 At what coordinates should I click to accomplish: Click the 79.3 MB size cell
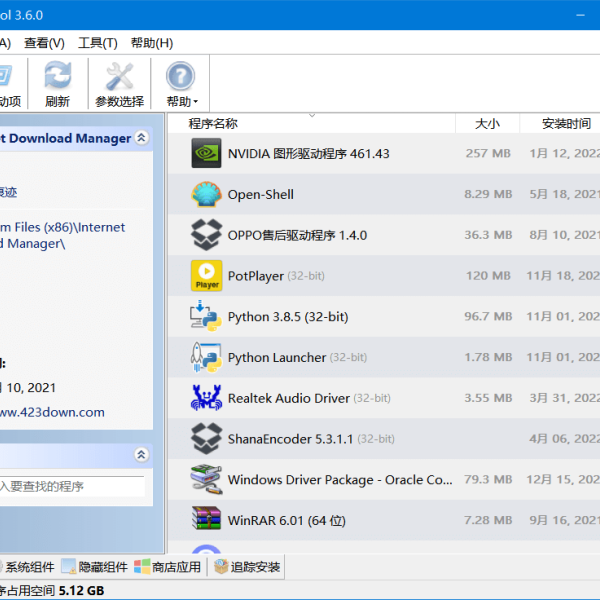tap(488, 479)
